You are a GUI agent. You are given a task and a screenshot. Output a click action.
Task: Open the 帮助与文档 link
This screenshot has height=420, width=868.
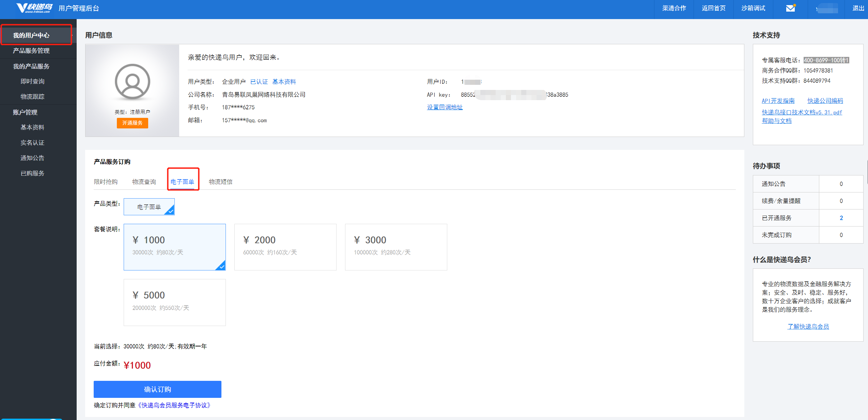pos(777,121)
